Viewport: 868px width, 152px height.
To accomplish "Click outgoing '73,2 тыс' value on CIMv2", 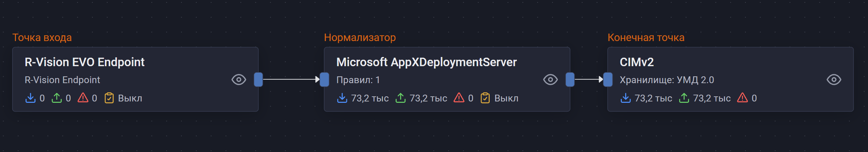I will [x=712, y=98].
